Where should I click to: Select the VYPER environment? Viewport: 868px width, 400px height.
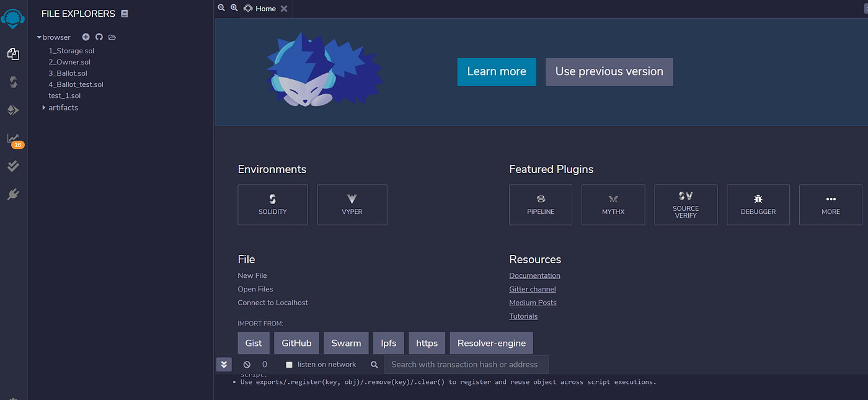pos(352,205)
